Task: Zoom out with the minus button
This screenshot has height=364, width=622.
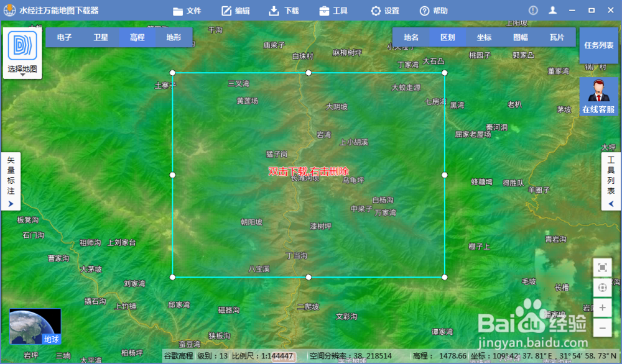Action: coord(602,328)
